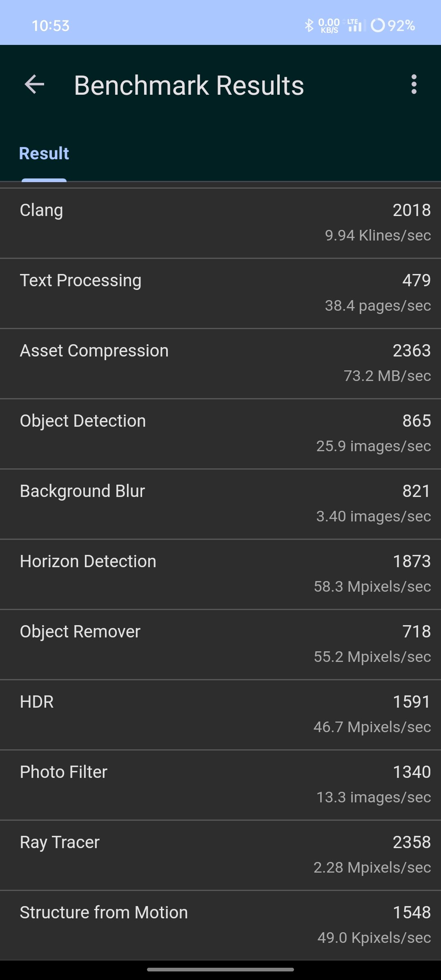Tap the Structure from Motion row
This screenshot has width=441, height=980.
220,925
